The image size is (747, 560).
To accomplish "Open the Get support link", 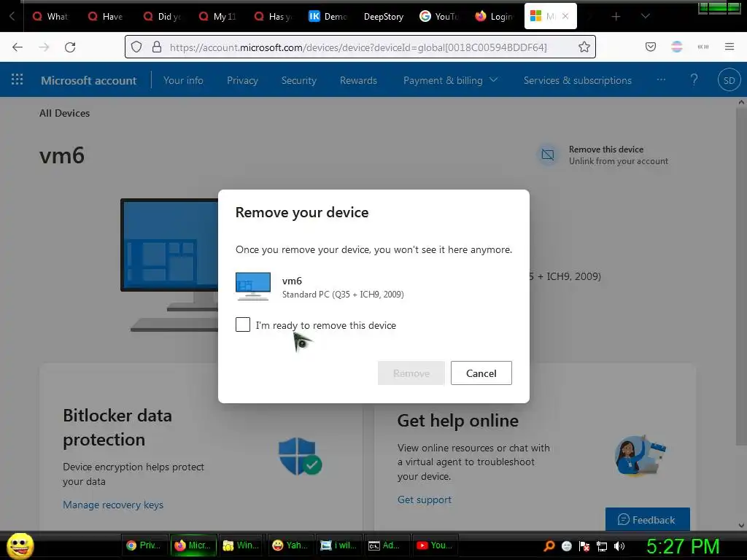I will click(425, 499).
